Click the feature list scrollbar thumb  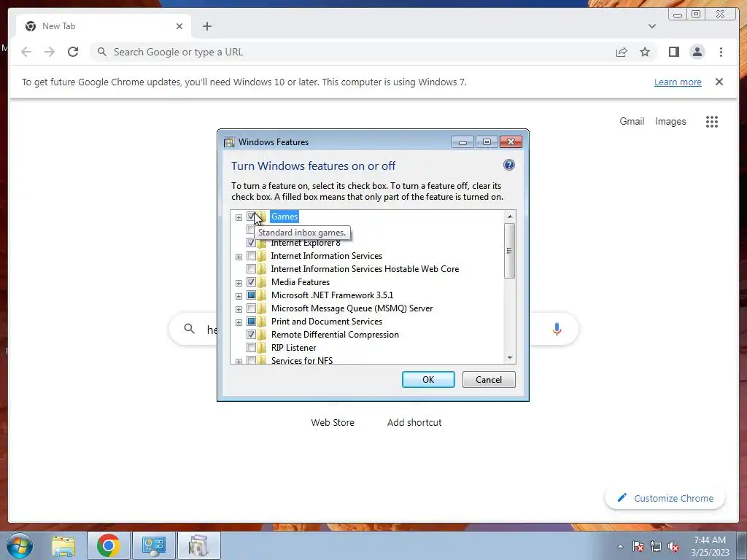click(510, 251)
